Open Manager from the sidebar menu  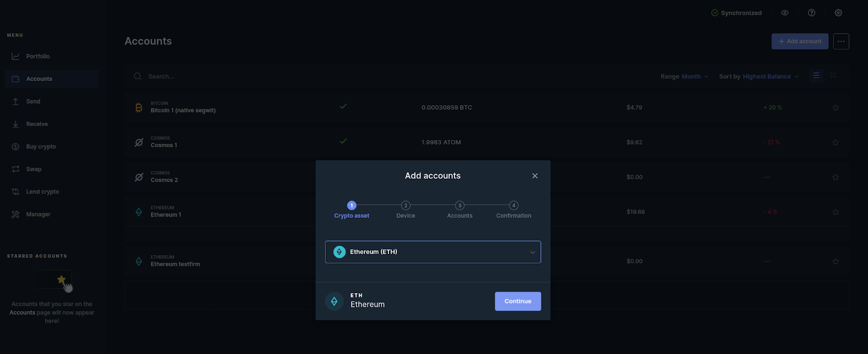[38, 214]
